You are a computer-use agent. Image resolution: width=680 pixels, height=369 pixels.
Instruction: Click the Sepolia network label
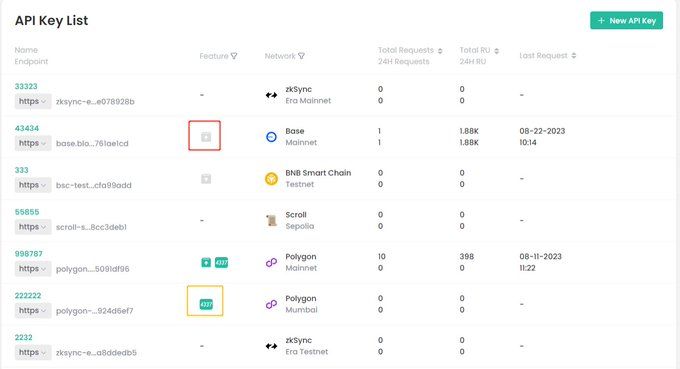pyautogui.click(x=299, y=226)
